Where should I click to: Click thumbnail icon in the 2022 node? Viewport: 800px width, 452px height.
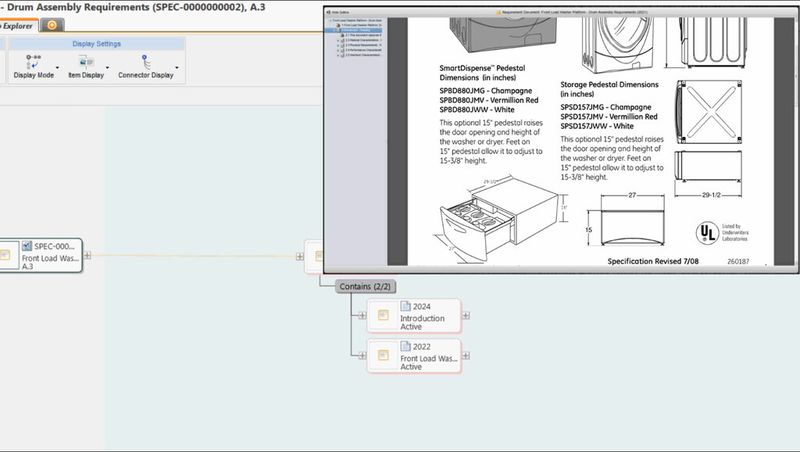click(383, 355)
